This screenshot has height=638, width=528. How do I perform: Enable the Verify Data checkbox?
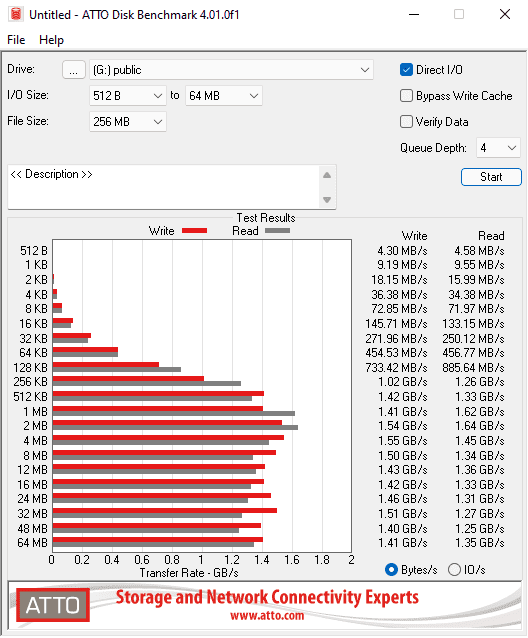point(406,122)
